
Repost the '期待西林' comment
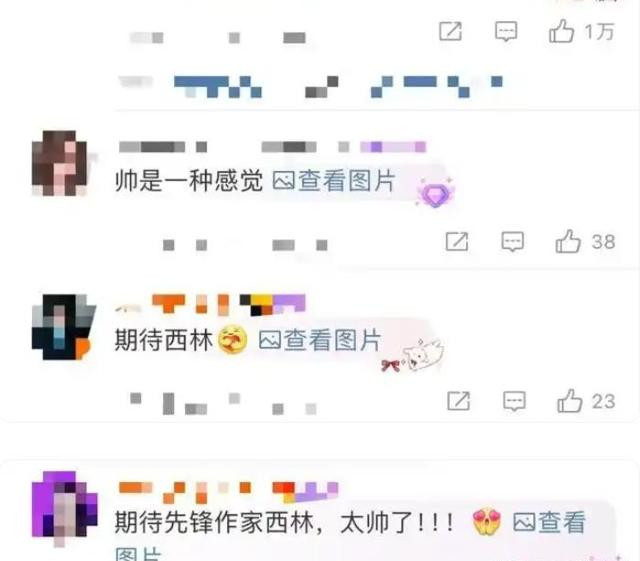pos(458,401)
